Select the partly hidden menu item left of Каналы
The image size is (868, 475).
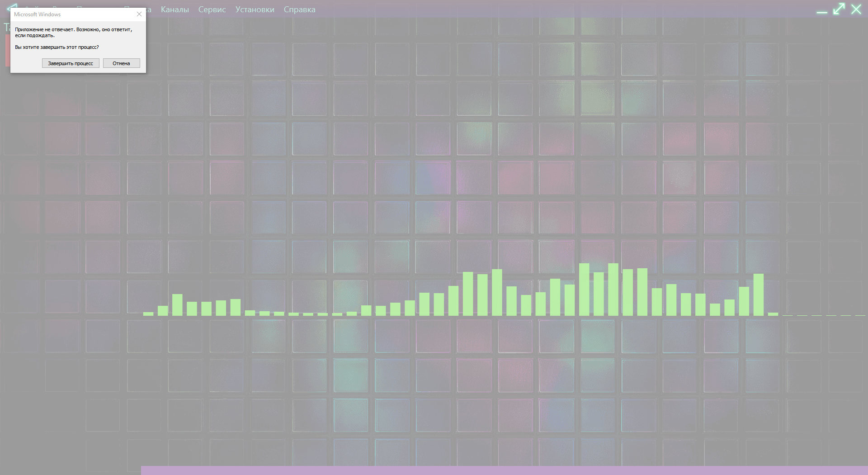pos(149,9)
